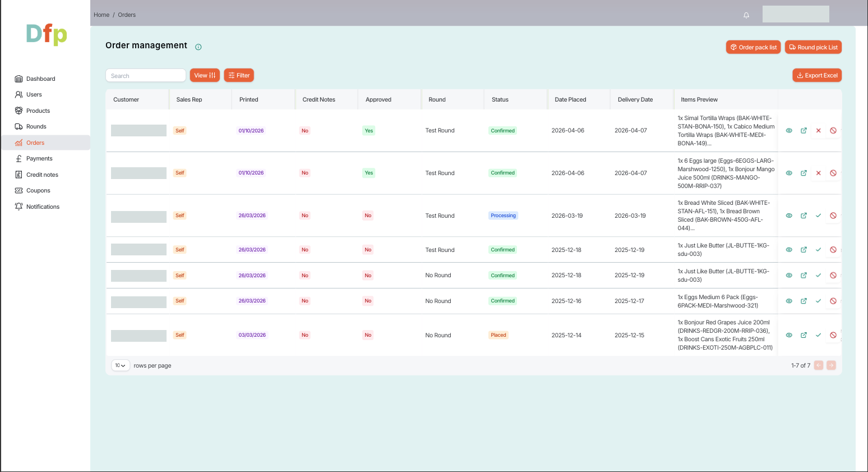Open the notifications bell in the top bar
The image size is (868, 472).
(x=746, y=15)
